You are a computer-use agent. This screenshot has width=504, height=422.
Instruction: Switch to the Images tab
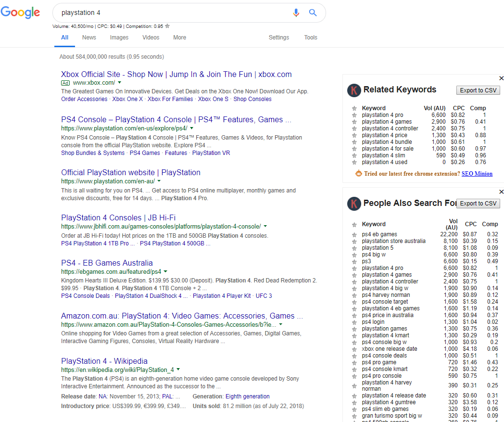point(119,38)
